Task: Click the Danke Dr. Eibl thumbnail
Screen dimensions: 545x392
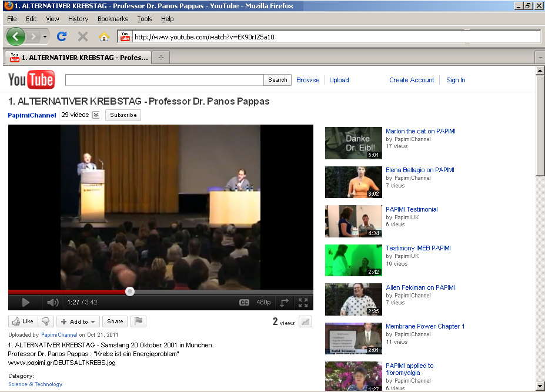Action: click(x=353, y=143)
